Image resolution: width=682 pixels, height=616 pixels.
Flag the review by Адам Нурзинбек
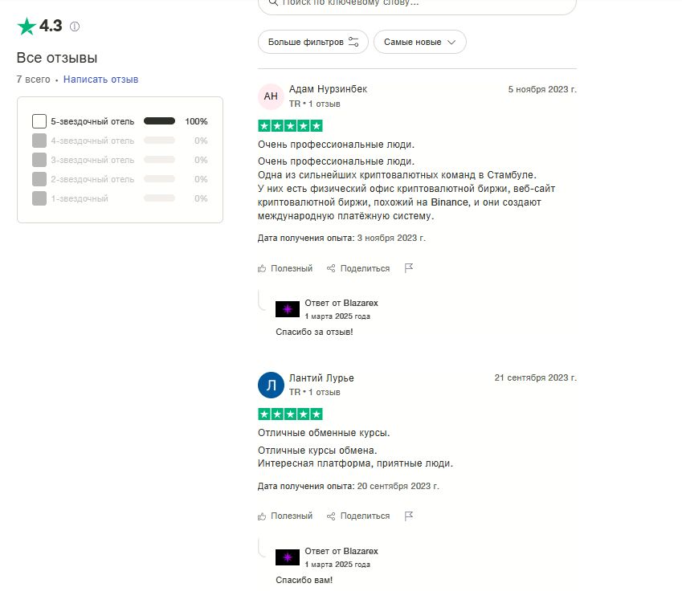pyautogui.click(x=408, y=268)
